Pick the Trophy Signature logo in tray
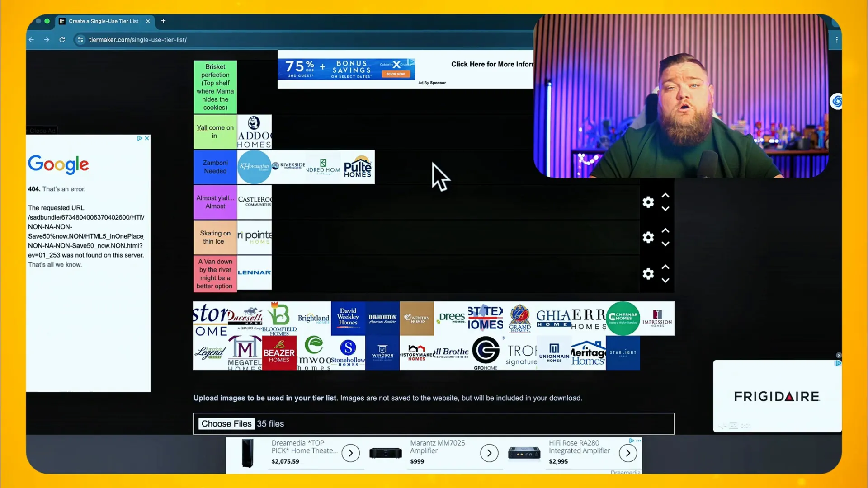The image size is (868, 488). point(520,353)
